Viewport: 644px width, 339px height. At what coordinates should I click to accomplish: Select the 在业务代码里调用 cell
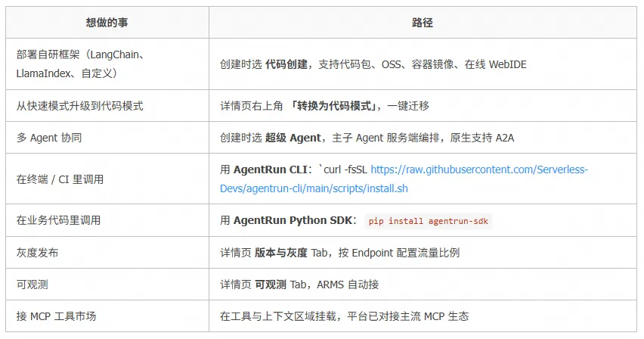pyautogui.click(x=107, y=220)
